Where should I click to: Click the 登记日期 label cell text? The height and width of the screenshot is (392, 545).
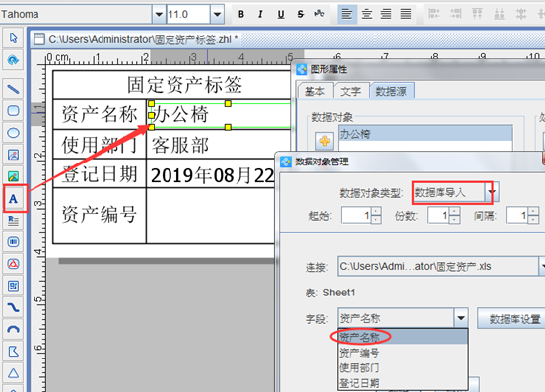coord(100,174)
